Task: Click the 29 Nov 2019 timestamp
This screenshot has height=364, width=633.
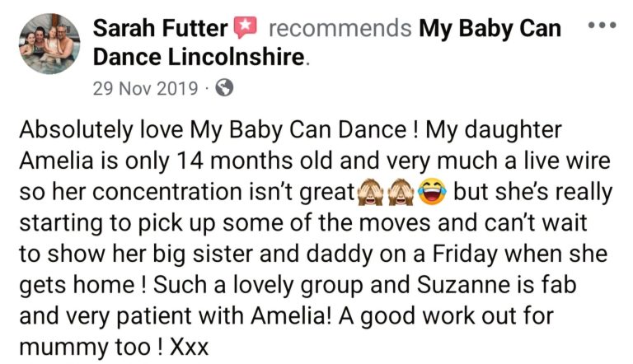Action: pyautogui.click(x=145, y=88)
